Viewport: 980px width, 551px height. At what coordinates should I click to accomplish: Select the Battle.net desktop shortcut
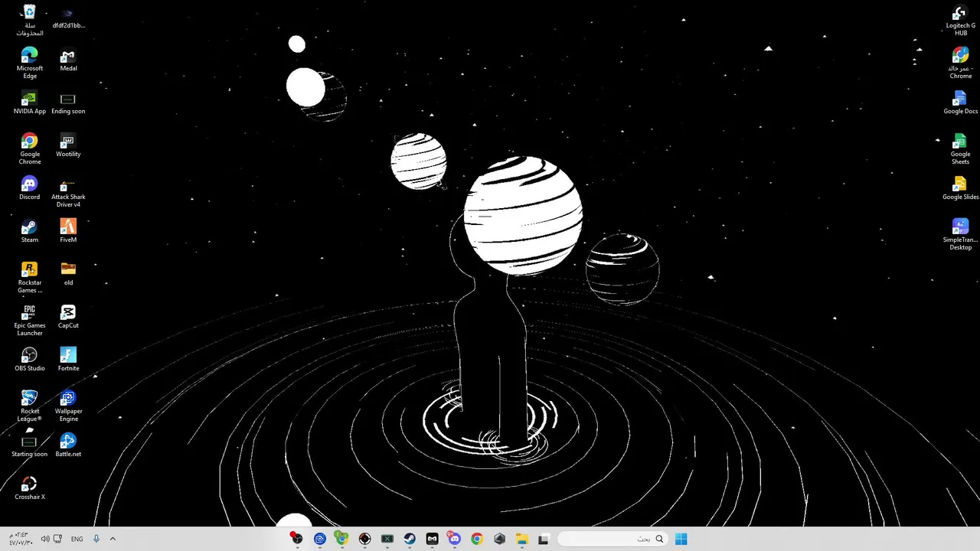68,446
